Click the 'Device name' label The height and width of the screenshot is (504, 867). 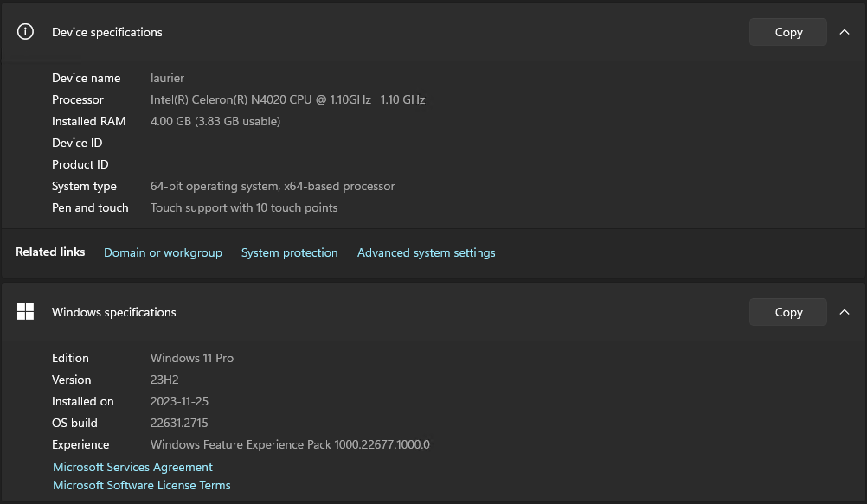point(87,78)
